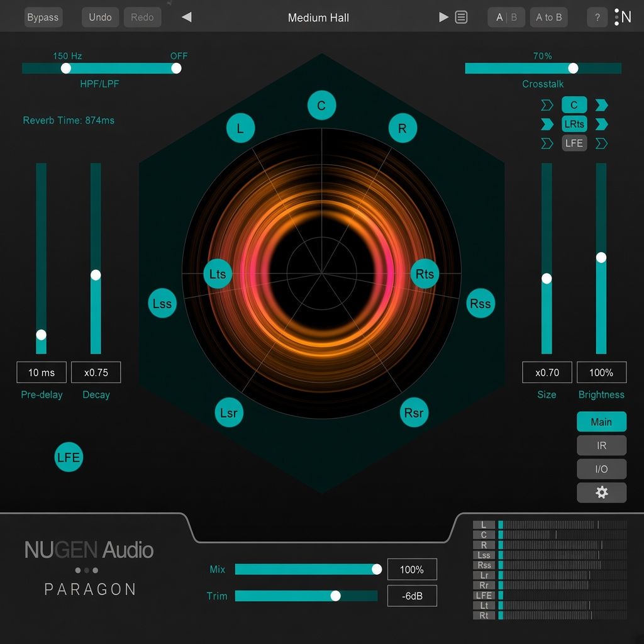Switch the A|B comparison state
644x644 pixels.
click(506, 17)
